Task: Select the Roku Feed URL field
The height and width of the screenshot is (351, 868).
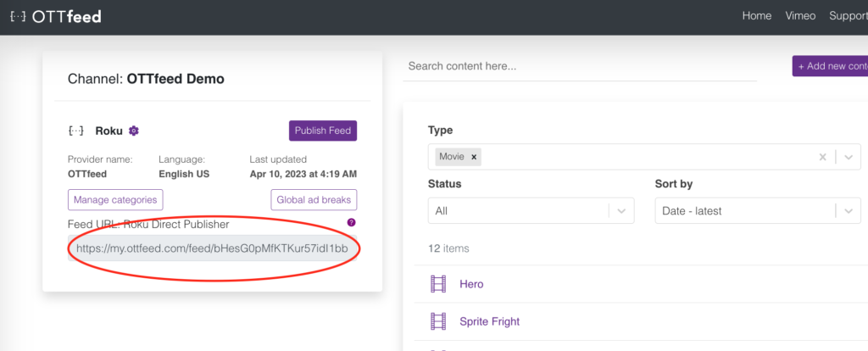Action: tap(212, 248)
